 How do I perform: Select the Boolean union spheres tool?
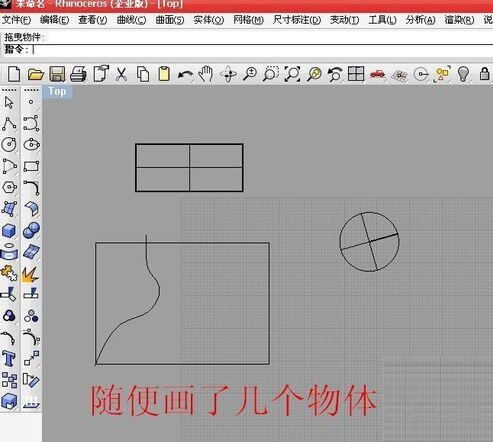coord(31,230)
